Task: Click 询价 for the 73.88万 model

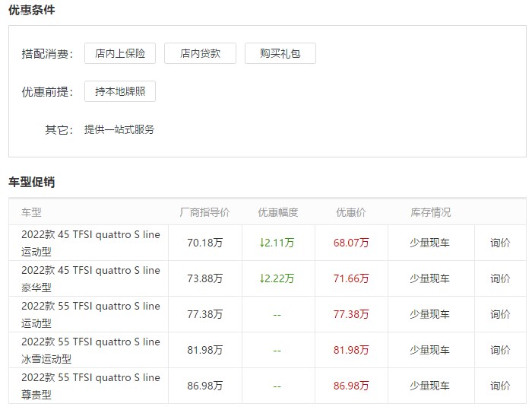Action: coord(500,278)
